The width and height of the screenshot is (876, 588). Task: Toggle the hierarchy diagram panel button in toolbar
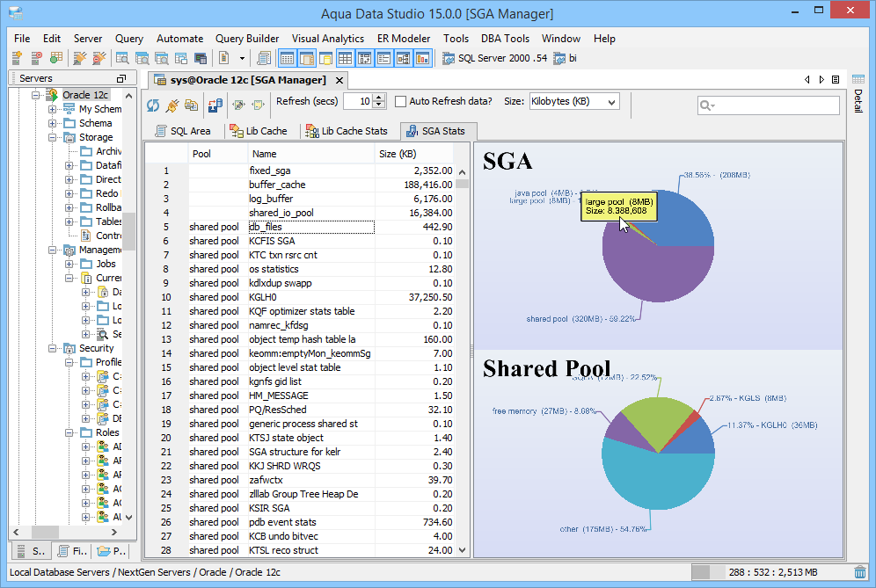(x=404, y=57)
